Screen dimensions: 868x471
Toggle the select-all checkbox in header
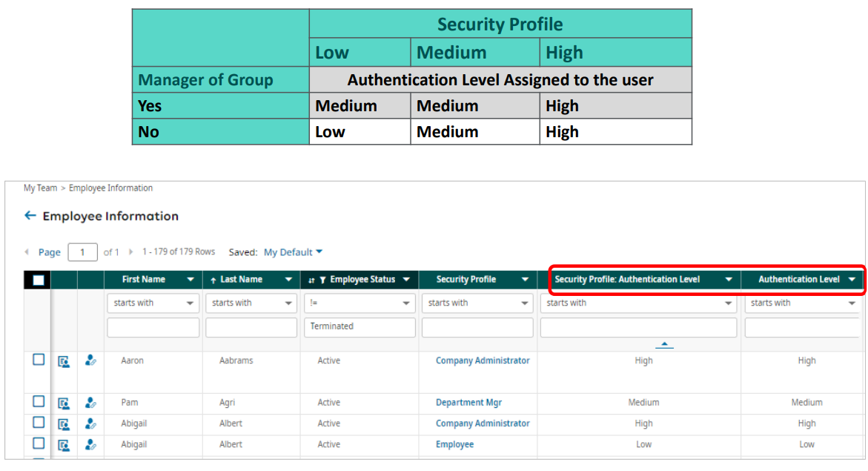[x=39, y=280]
